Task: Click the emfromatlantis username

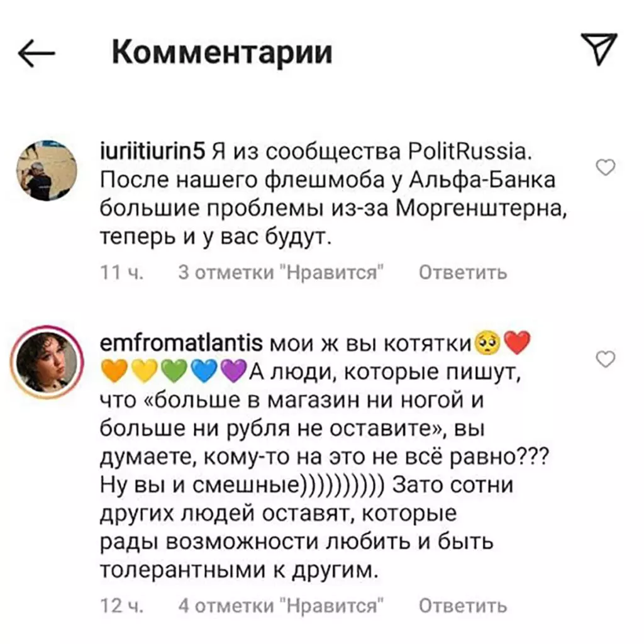Action: pyautogui.click(x=181, y=343)
